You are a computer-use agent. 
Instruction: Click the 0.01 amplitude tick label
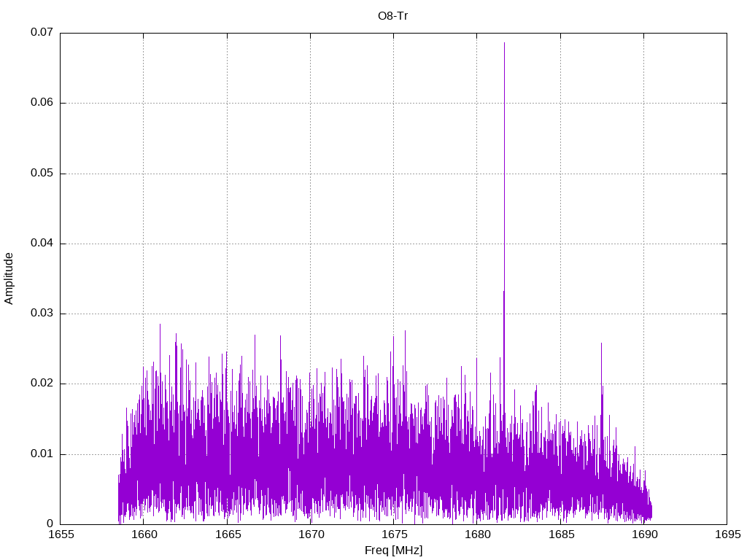coord(42,454)
